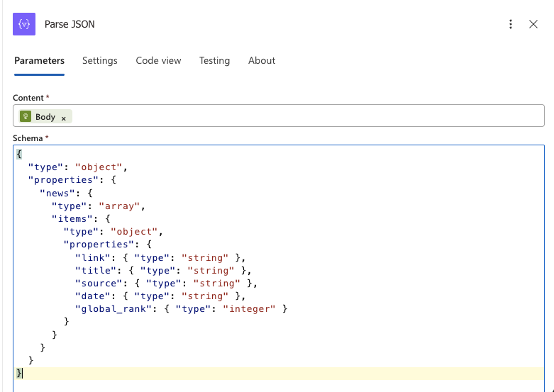Click the opening brace on first schema line
This screenshot has width=554, height=392.
point(19,155)
